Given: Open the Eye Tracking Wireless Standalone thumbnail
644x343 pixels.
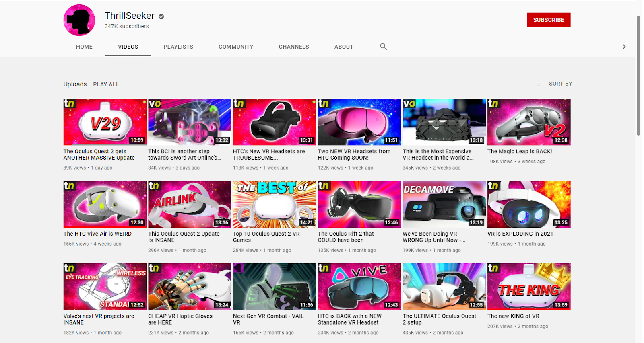Looking at the screenshot, I should click(x=105, y=287).
